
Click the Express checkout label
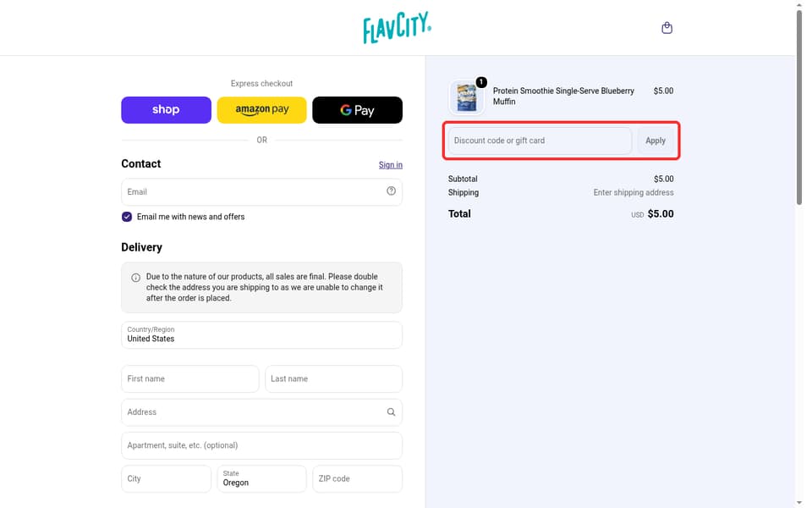(261, 84)
